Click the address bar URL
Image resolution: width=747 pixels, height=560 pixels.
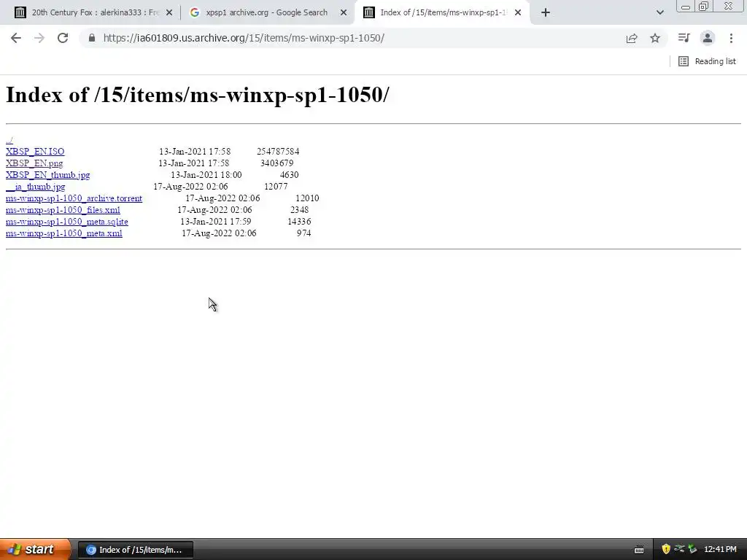244,38
